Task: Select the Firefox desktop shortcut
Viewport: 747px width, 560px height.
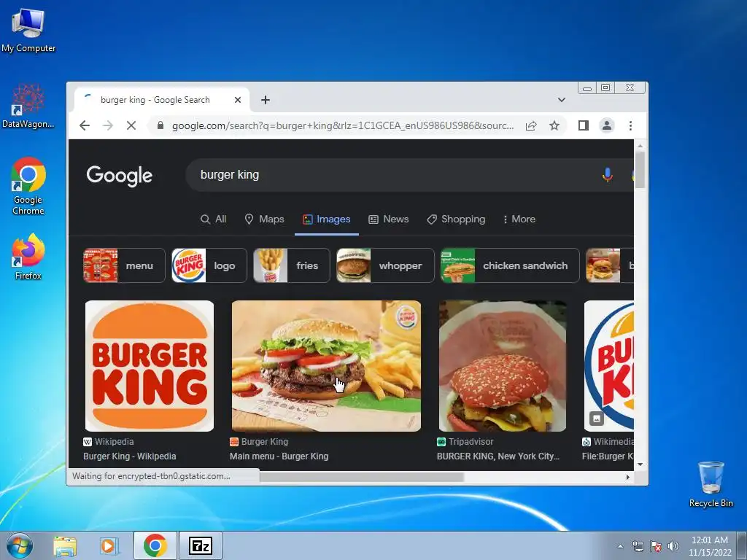Action: point(28,256)
